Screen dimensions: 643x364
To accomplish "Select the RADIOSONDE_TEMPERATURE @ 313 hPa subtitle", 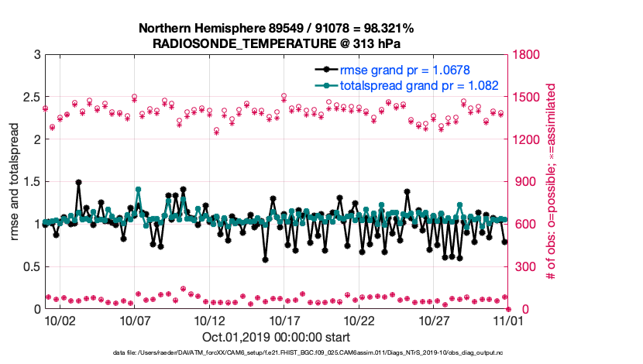I will [276, 43].
